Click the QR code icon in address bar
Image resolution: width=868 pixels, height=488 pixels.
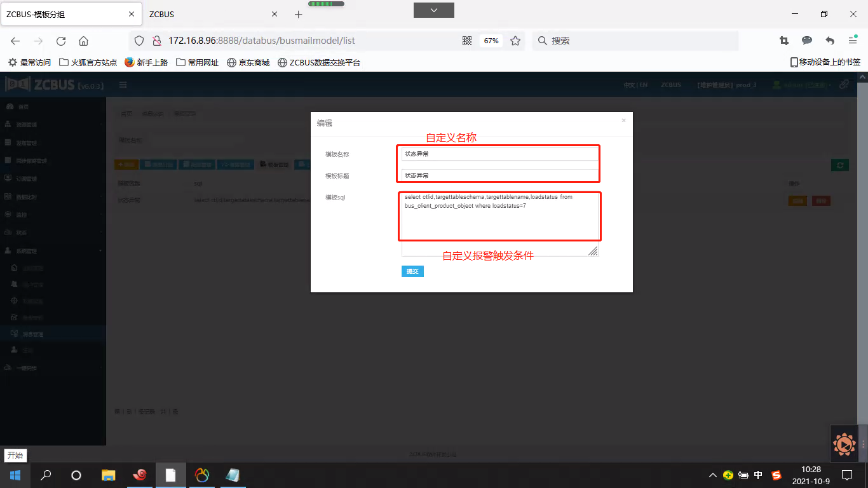(x=467, y=41)
